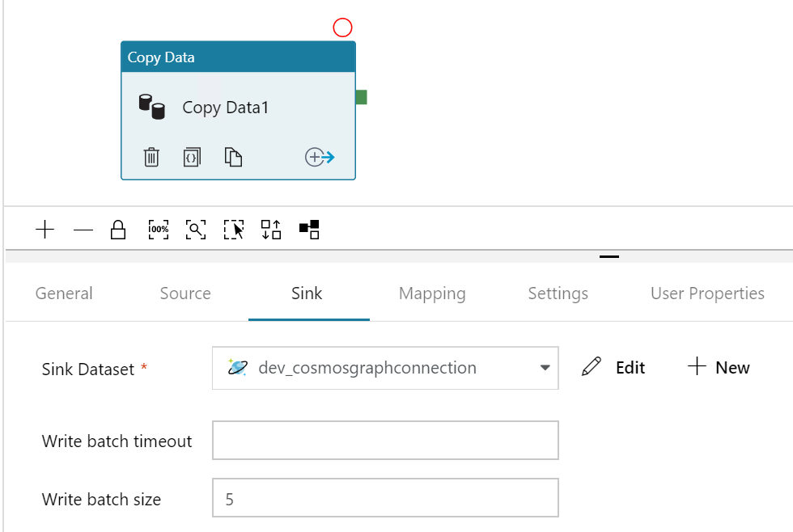Image resolution: width=793 pixels, height=532 pixels.
Task: Open the layout options black-boxes icon
Action: click(309, 230)
